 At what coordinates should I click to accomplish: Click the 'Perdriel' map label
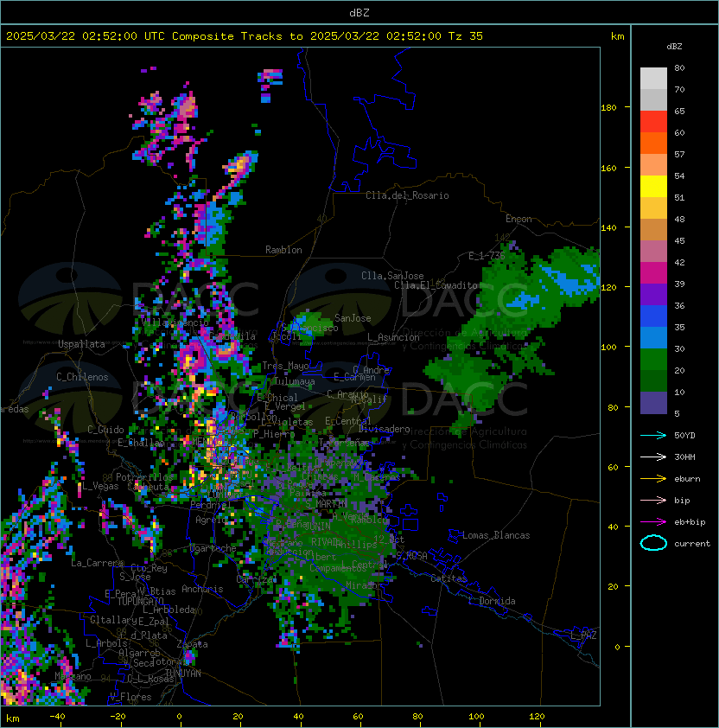(211, 505)
